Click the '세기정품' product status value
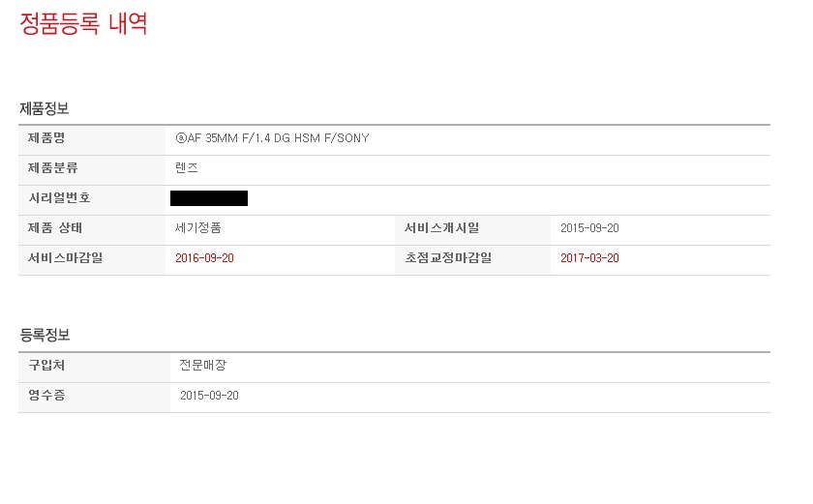This screenshot has height=504, width=813. tap(198, 228)
